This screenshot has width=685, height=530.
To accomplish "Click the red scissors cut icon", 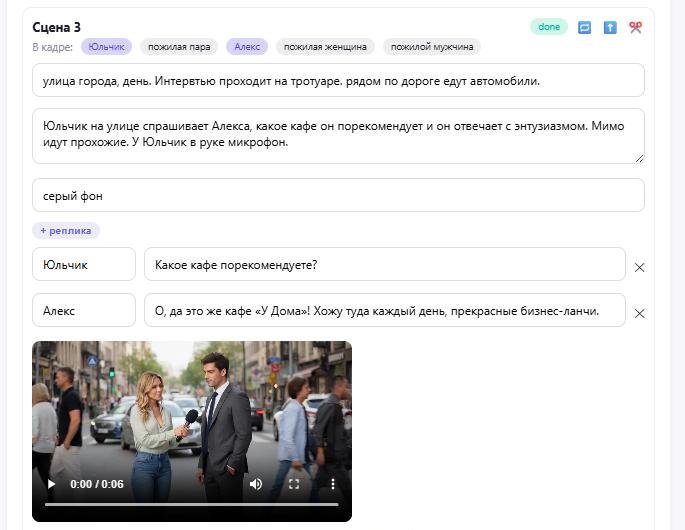I will (x=635, y=28).
